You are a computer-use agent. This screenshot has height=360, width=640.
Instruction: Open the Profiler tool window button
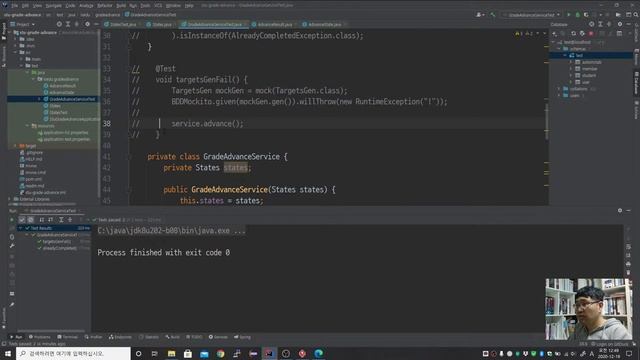click(93, 337)
